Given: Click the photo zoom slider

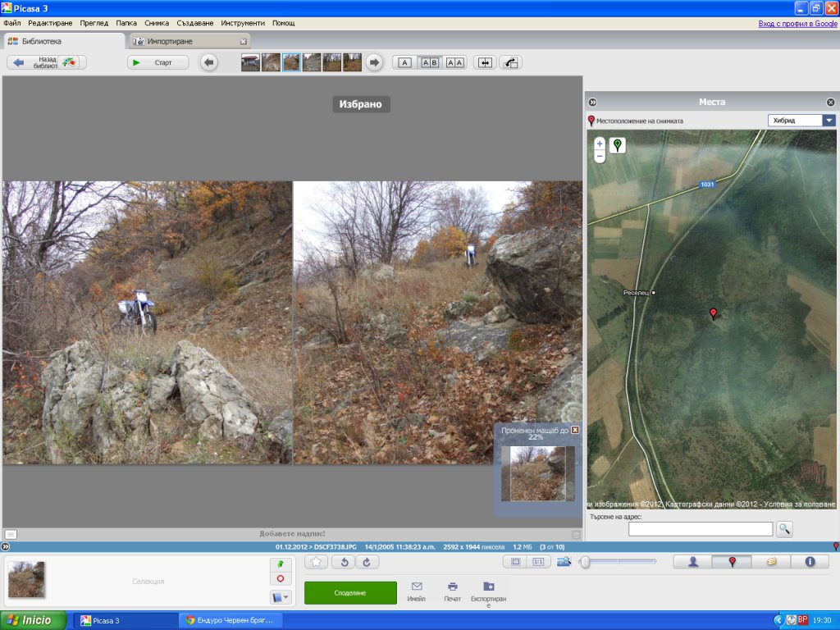Looking at the screenshot, I should tap(619, 562).
